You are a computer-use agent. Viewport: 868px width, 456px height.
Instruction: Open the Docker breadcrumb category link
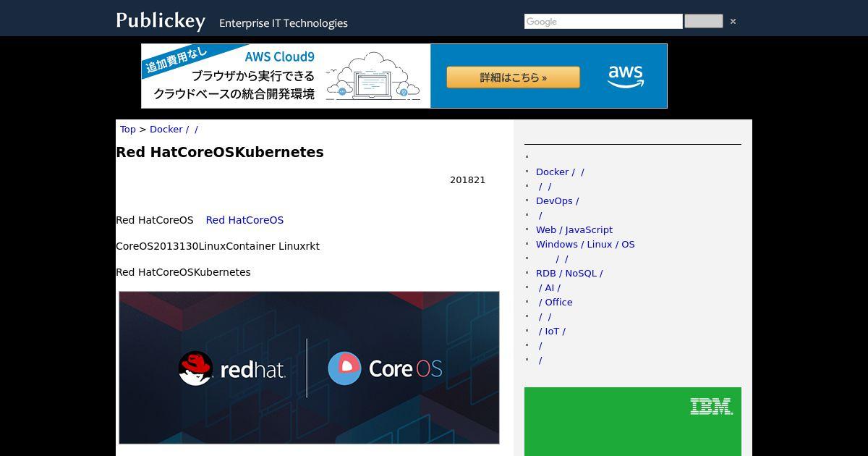pyautogui.click(x=174, y=129)
